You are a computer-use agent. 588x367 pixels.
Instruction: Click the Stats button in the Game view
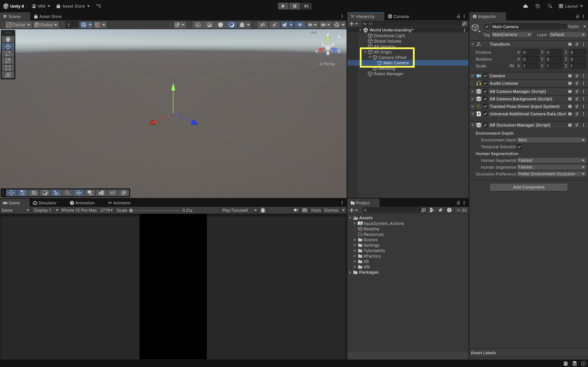click(316, 210)
